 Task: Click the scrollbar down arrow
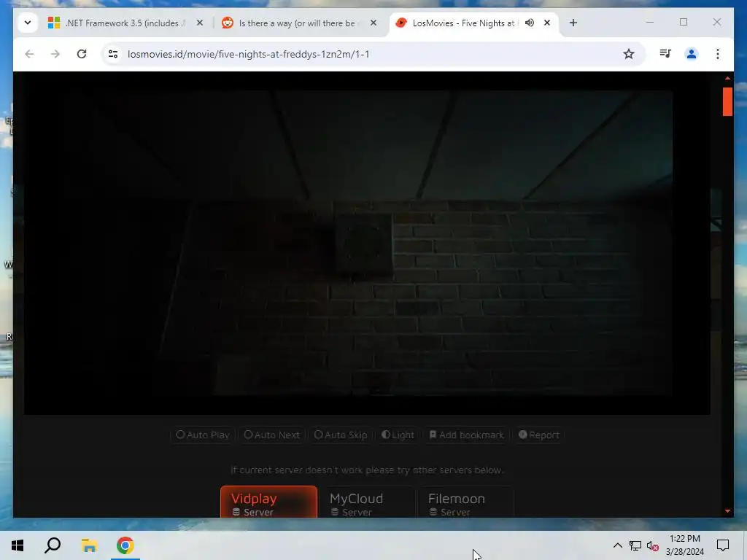coord(727,511)
